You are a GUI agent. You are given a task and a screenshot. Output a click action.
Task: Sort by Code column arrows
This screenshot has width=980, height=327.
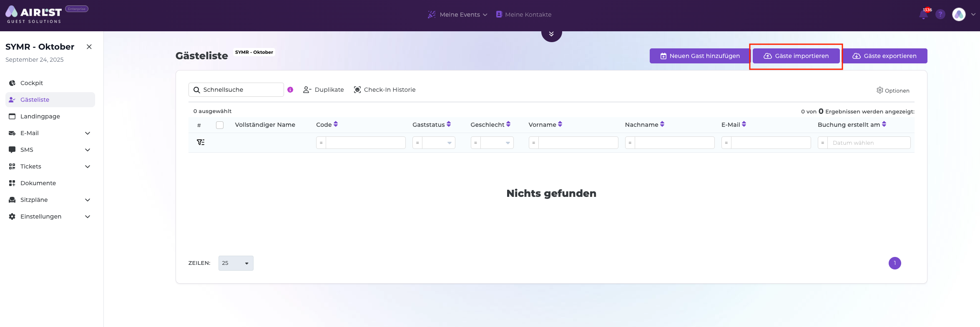point(336,124)
